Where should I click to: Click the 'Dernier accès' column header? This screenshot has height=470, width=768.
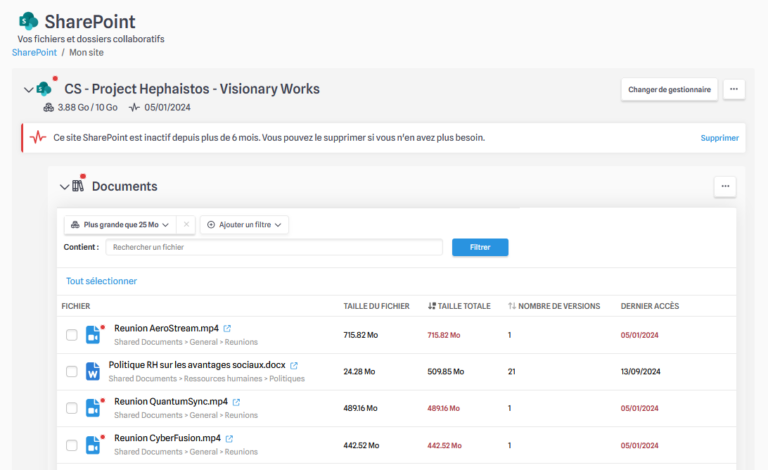pyautogui.click(x=649, y=306)
